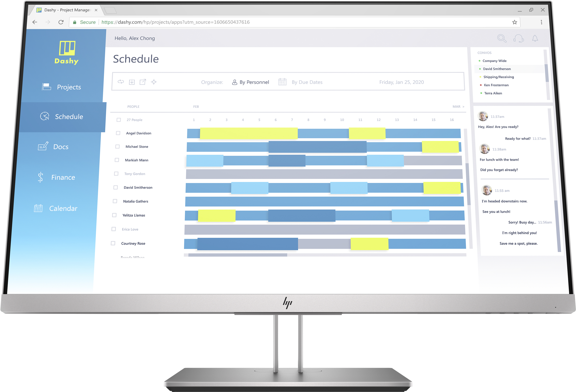Image resolution: width=576 pixels, height=392 pixels.
Task: Toggle checkbox for Angel Davidson row
Action: (118, 133)
